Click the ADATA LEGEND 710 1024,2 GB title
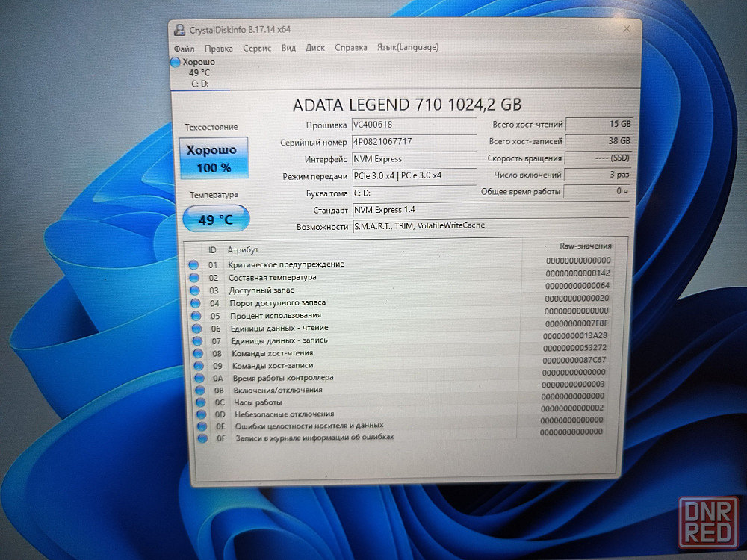Viewport: 747px width, 560px height. (x=407, y=105)
